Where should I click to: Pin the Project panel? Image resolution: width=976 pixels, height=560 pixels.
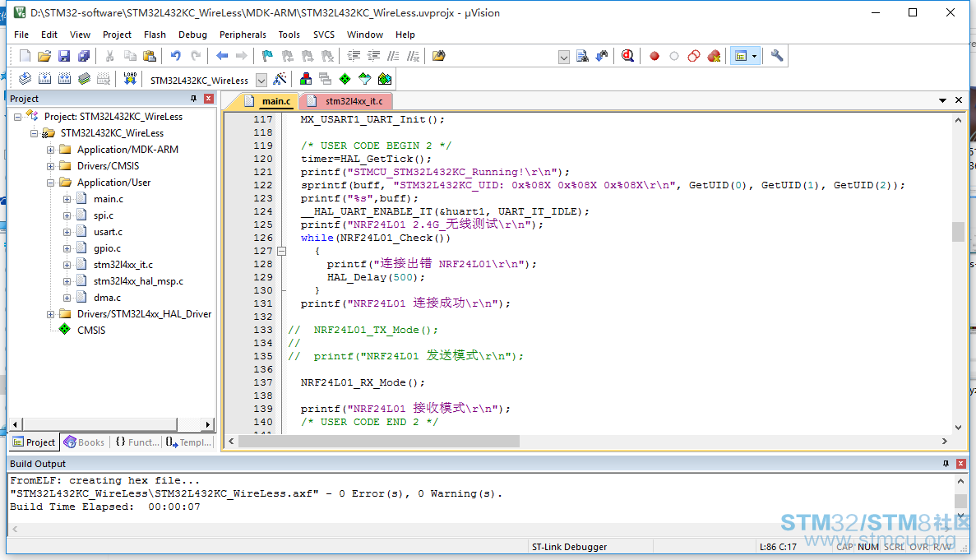coord(193,99)
